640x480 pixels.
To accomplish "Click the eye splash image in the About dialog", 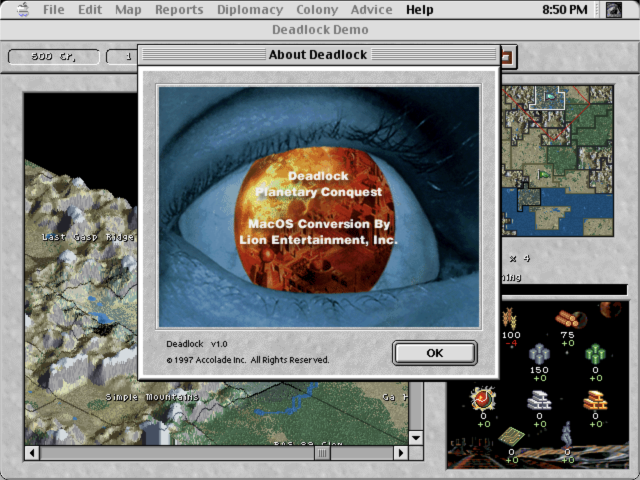I will pos(319,207).
